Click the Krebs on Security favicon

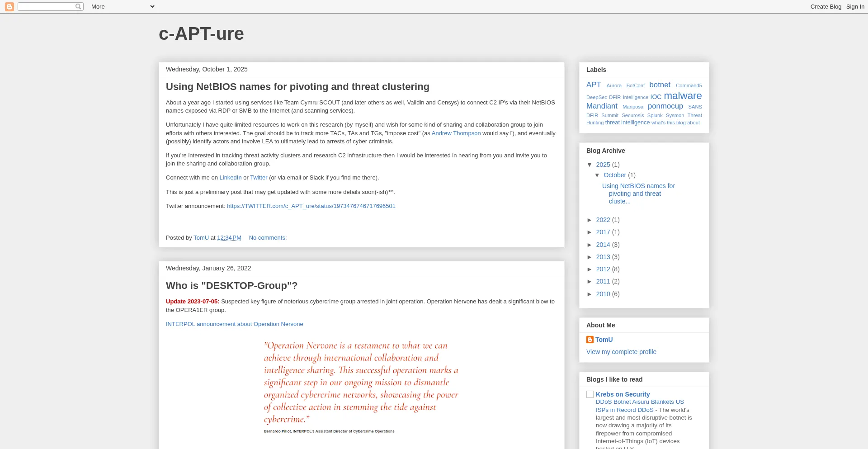[590, 394]
